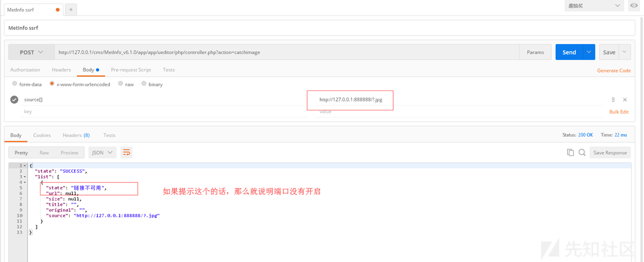The width and height of the screenshot is (644, 262).
Task: Copy response to clipboard icon
Action: [x=570, y=152]
